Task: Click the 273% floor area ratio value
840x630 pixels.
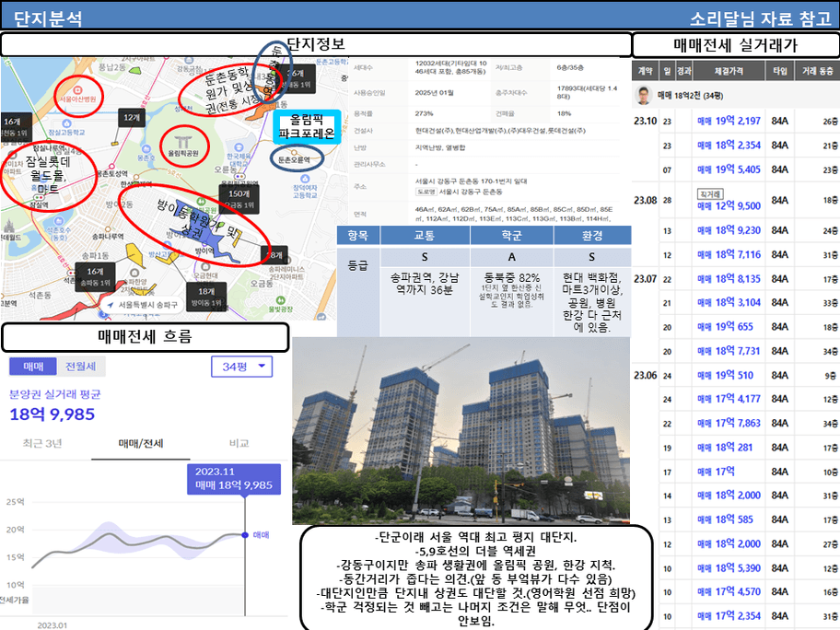Action: pos(424,113)
